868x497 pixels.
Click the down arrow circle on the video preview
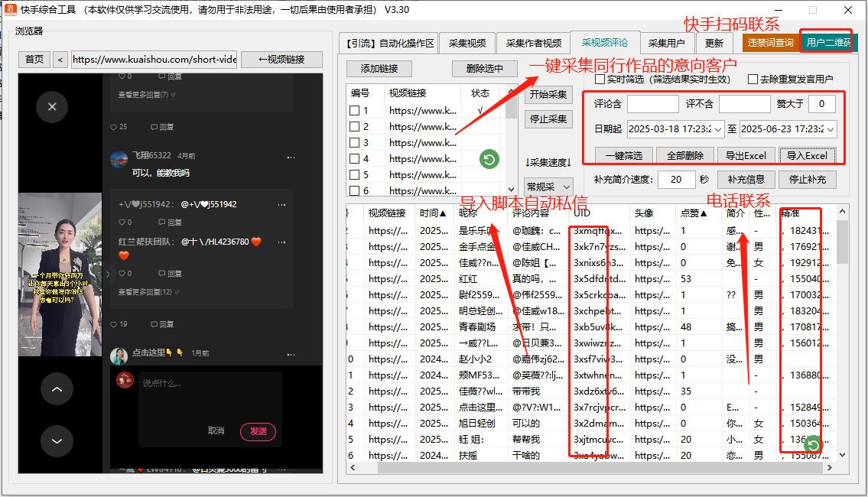click(x=57, y=441)
